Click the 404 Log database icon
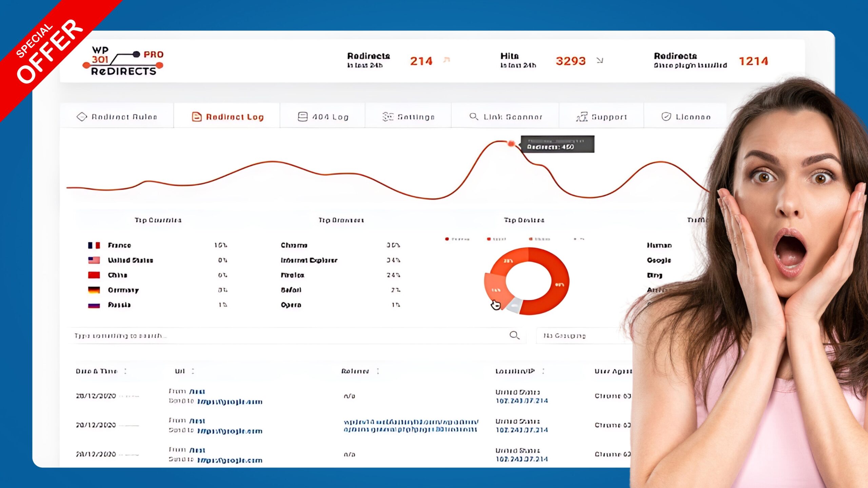868x488 pixels. (x=302, y=117)
